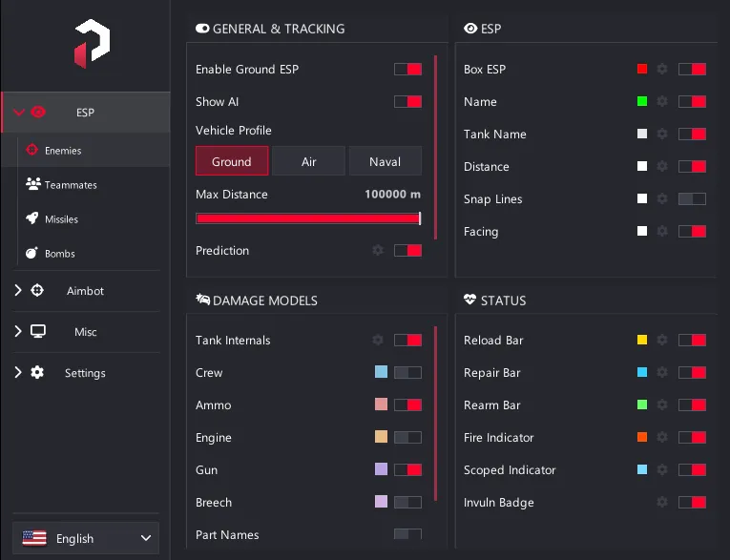730x560 pixels.
Task: Open Reload Bar gear settings
Action: 662,340
